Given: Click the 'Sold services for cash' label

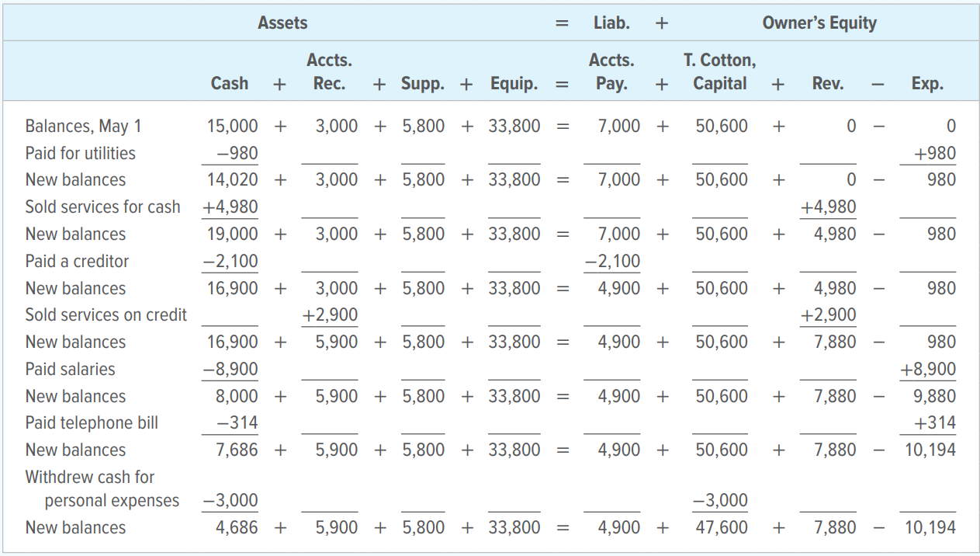Looking at the screenshot, I should pyautogui.click(x=102, y=207).
